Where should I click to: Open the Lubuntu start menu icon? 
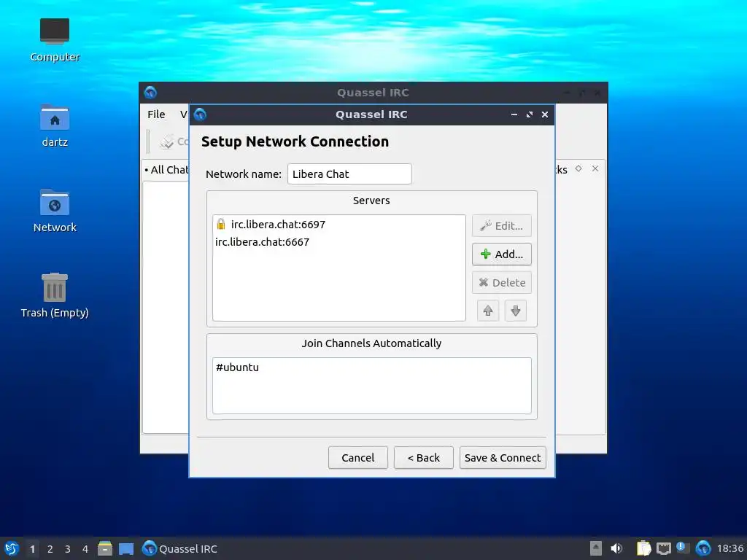[x=12, y=548]
